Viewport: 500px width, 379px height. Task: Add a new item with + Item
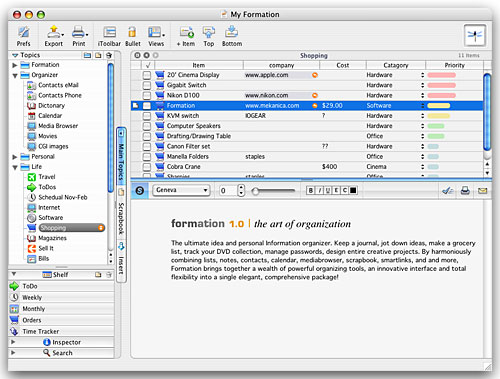pyautogui.click(x=186, y=36)
